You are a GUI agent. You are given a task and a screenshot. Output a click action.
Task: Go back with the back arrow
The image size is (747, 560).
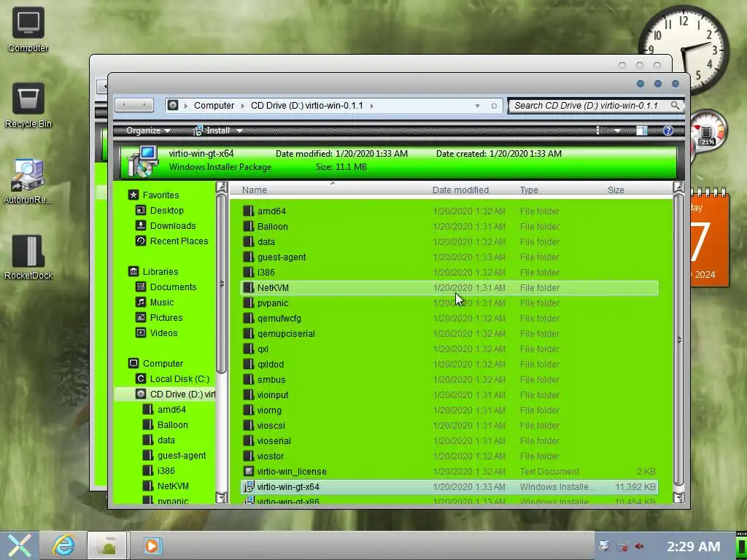[x=124, y=105]
